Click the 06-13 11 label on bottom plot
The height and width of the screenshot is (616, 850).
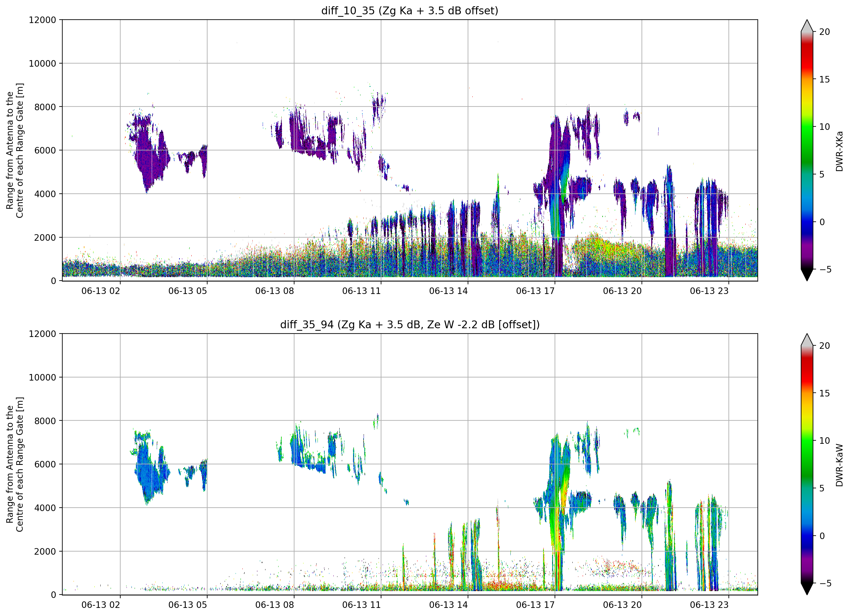click(362, 605)
